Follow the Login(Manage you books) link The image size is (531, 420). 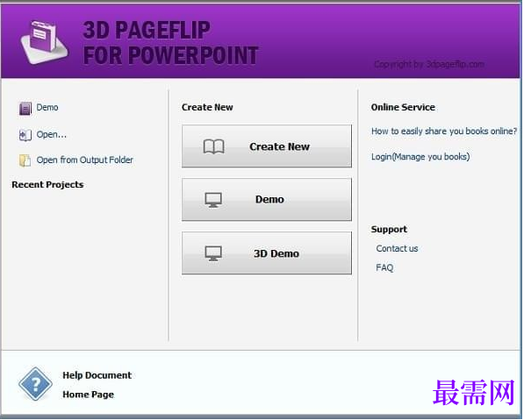(x=420, y=157)
